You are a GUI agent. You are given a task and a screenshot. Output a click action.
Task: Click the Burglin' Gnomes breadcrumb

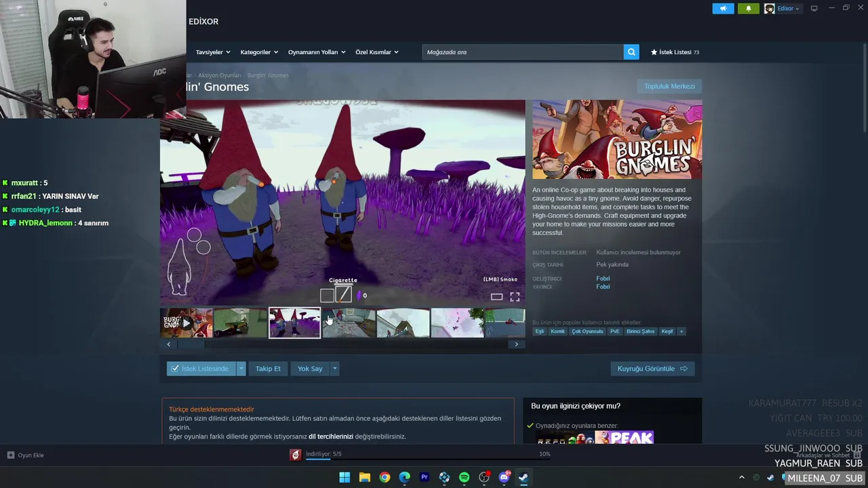pyautogui.click(x=268, y=75)
